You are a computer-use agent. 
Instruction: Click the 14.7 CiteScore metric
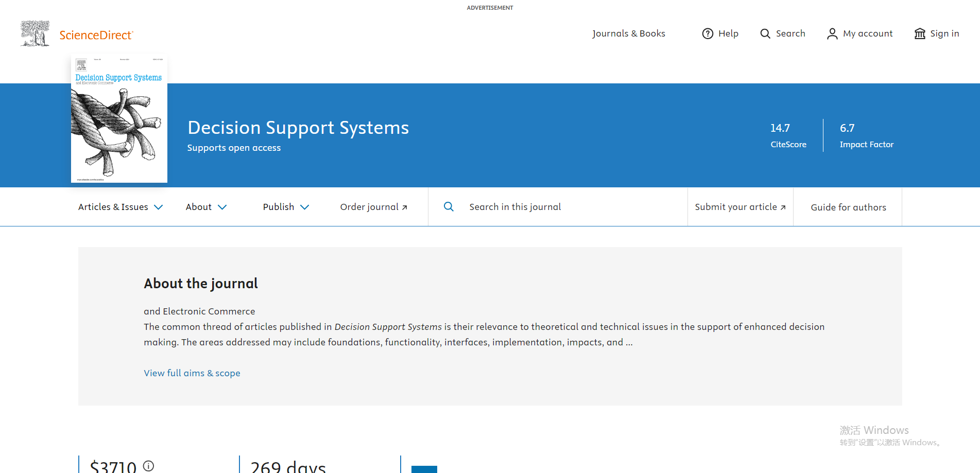pos(788,136)
